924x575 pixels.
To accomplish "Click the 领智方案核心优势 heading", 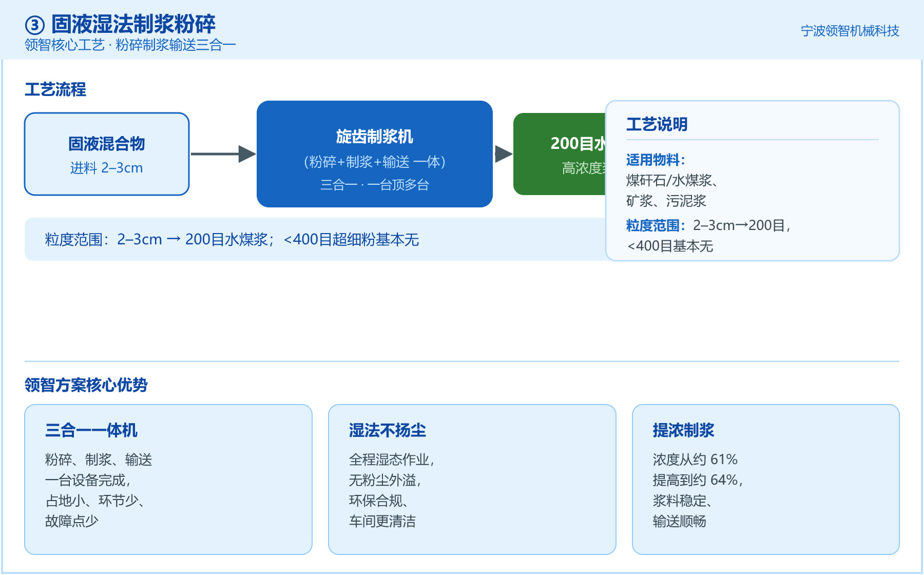I will point(86,385).
